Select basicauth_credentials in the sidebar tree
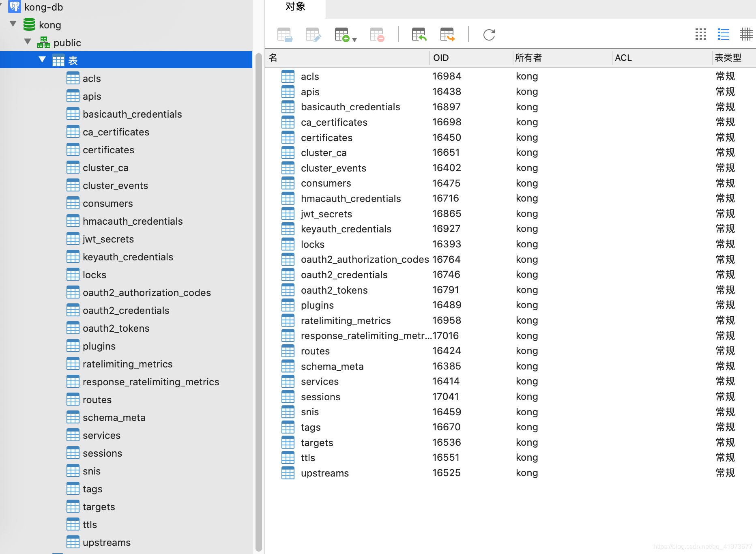The width and height of the screenshot is (756, 554). coord(132,114)
